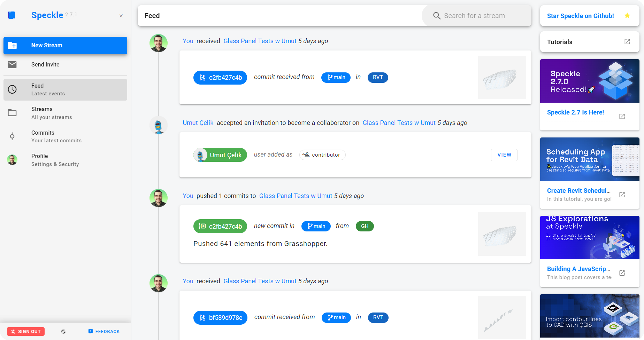Open Glass Panel Tests w Umut in last received event
This screenshot has width=644, height=340.
(x=260, y=281)
